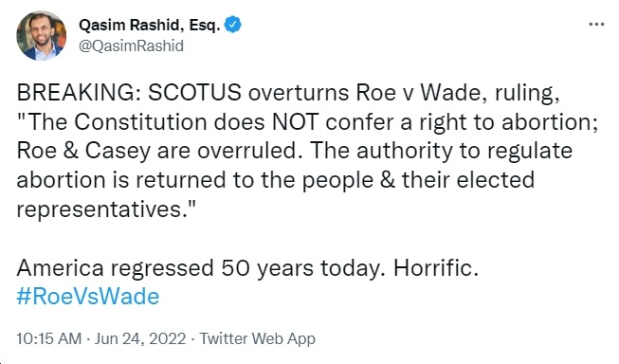Click the blue verified checkmark badge
This screenshot has height=364, width=619.
[x=233, y=25]
